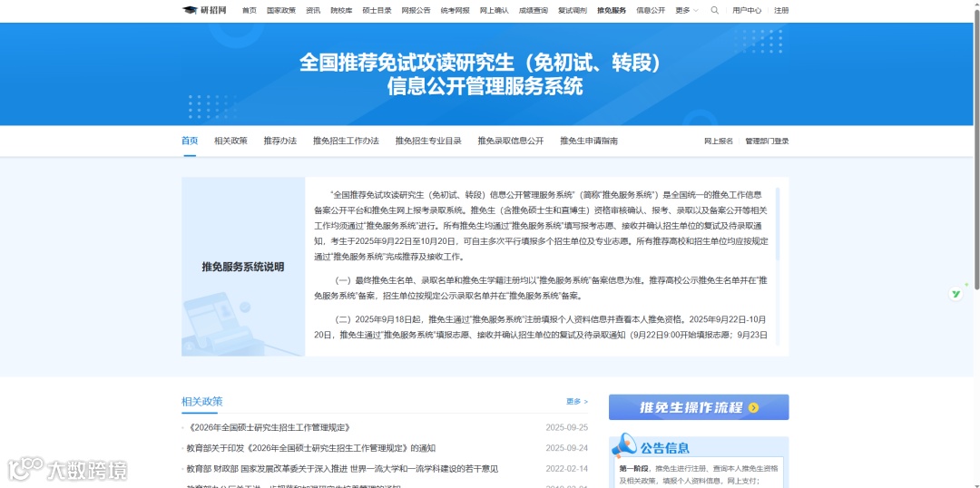Click 更多 > beside 相关政策 heading
This screenshot has width=980, height=488.
[577, 401]
